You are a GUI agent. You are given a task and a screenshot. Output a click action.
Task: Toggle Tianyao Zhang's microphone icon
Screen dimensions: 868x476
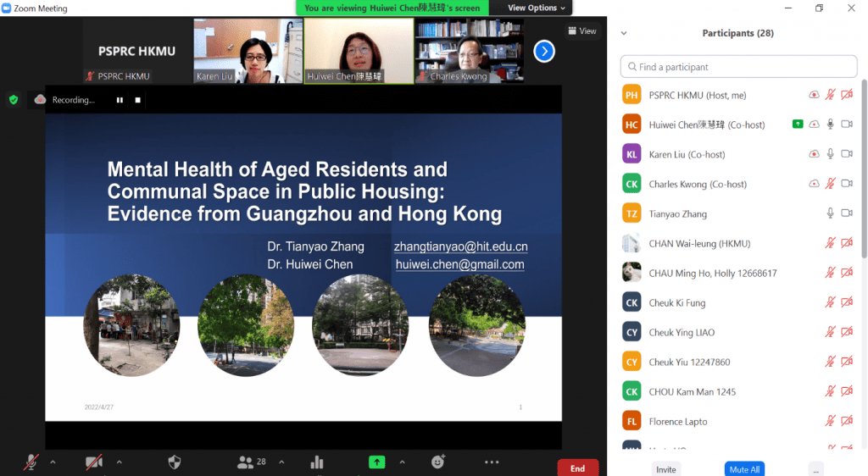pyautogui.click(x=831, y=213)
